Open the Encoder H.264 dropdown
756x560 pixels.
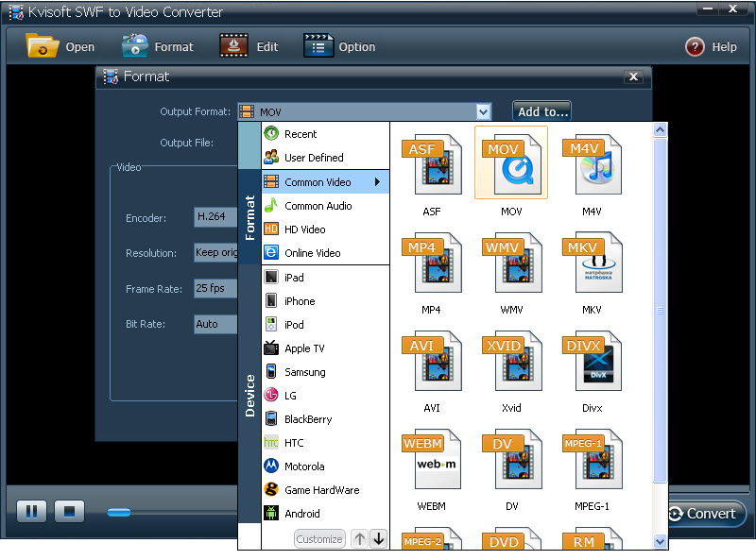point(215,217)
